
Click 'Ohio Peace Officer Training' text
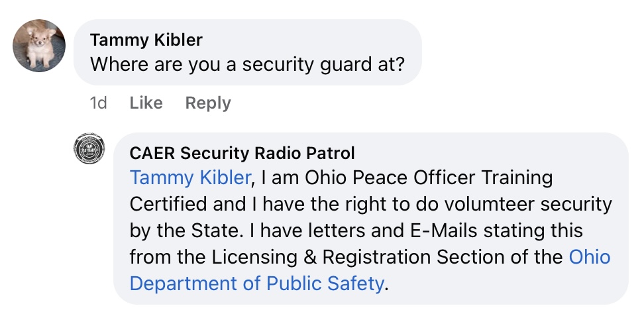(429, 178)
